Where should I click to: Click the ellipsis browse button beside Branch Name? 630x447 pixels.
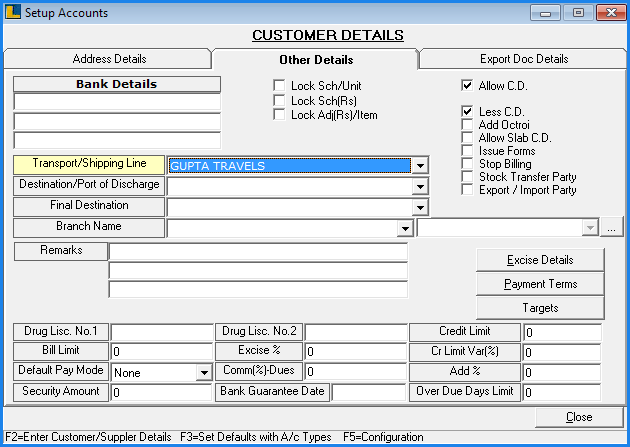(613, 227)
